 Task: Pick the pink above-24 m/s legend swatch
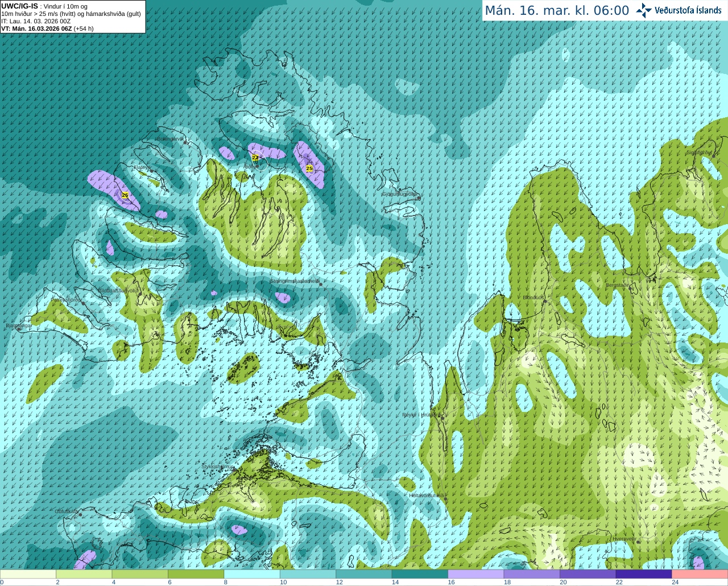point(700,574)
